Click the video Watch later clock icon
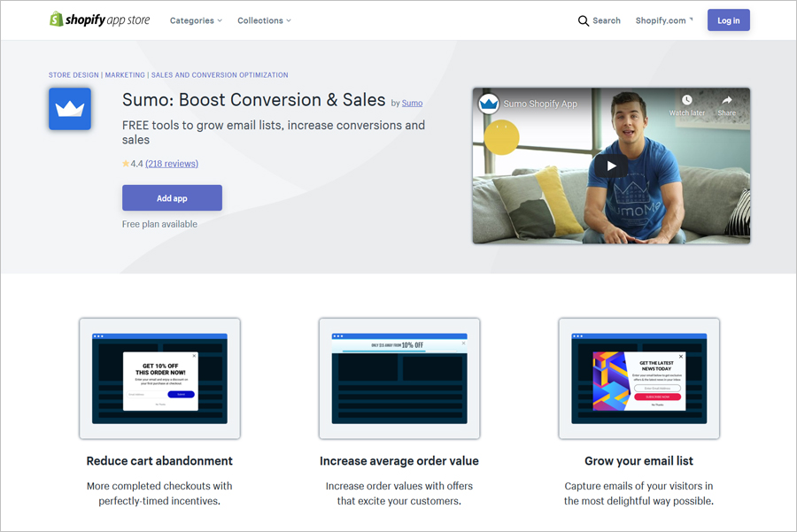The image size is (797, 532). [686, 100]
